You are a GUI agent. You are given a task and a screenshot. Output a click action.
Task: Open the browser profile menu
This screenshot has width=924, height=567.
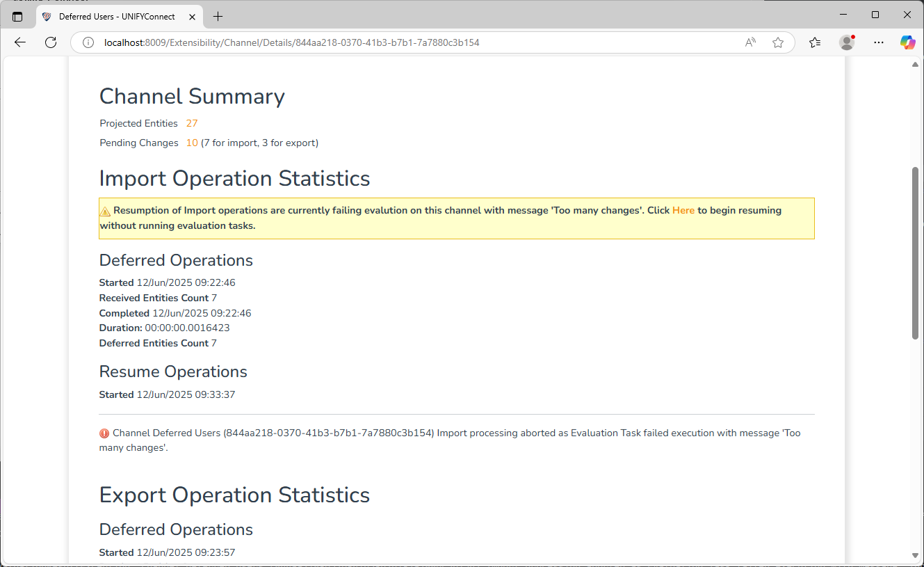847,42
